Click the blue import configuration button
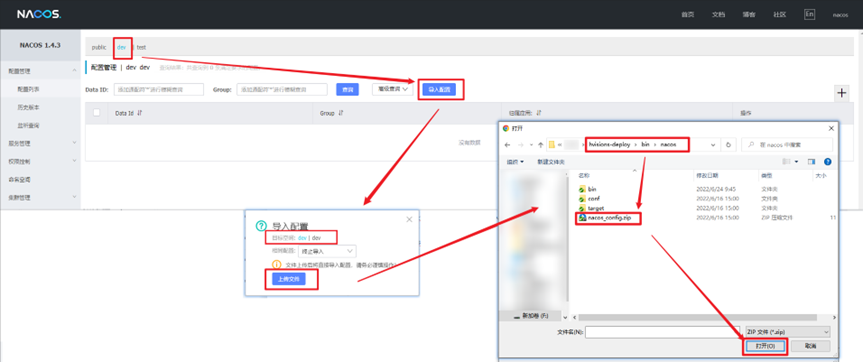Viewport: 863px width, 362px height. [439, 89]
